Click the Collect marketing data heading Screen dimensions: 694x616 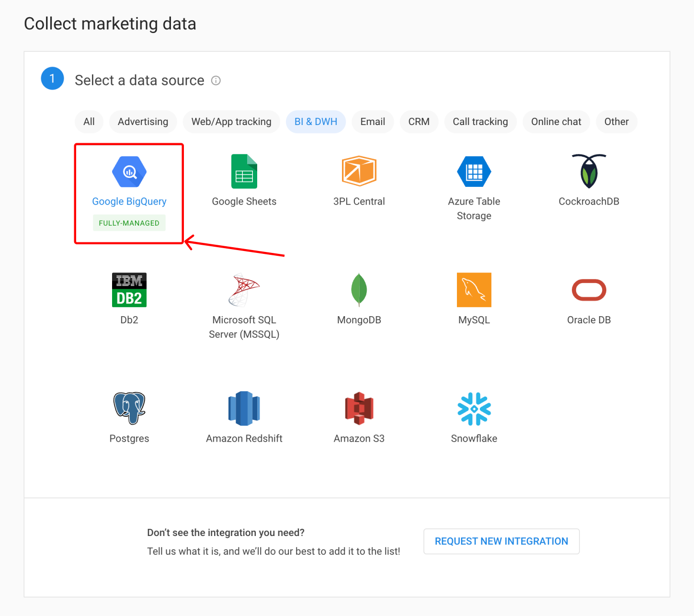(x=110, y=24)
